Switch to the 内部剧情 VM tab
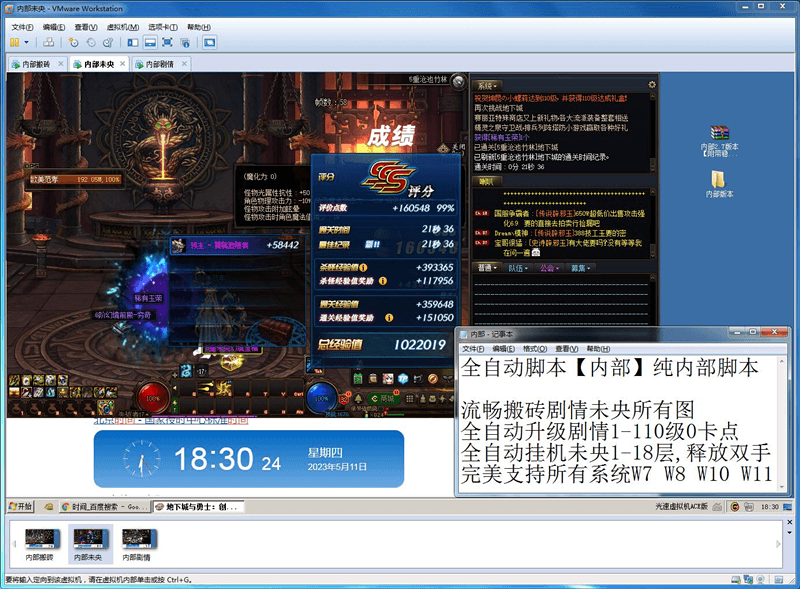 (160, 64)
